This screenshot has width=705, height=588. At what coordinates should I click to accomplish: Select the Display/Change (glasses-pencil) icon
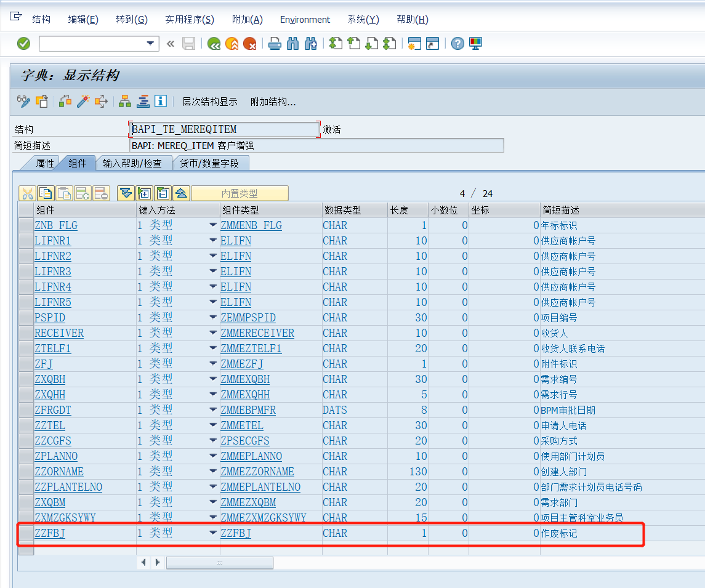[23, 101]
